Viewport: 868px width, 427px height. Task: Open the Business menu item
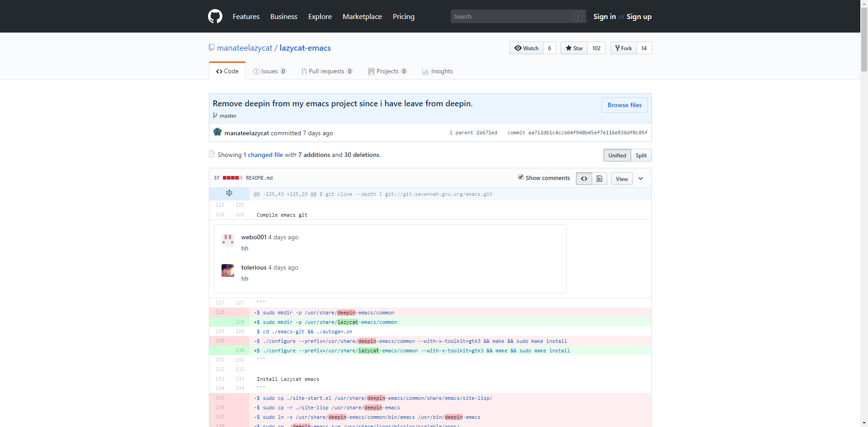pos(284,17)
